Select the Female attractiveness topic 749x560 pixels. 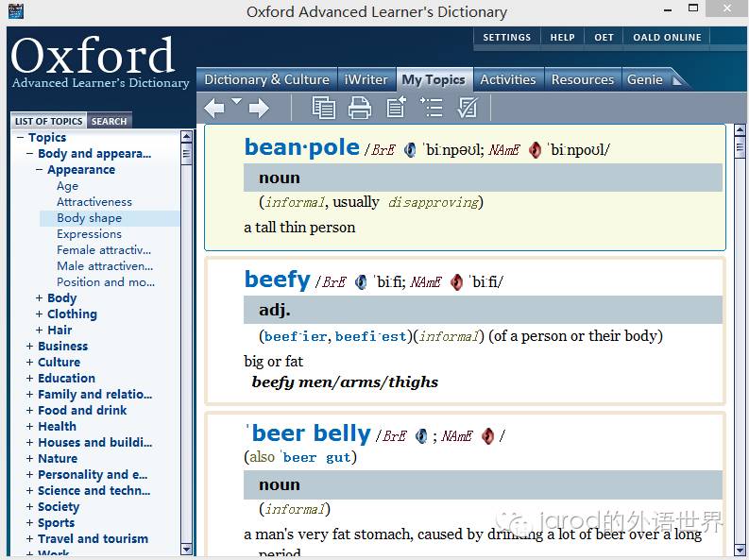coord(104,250)
